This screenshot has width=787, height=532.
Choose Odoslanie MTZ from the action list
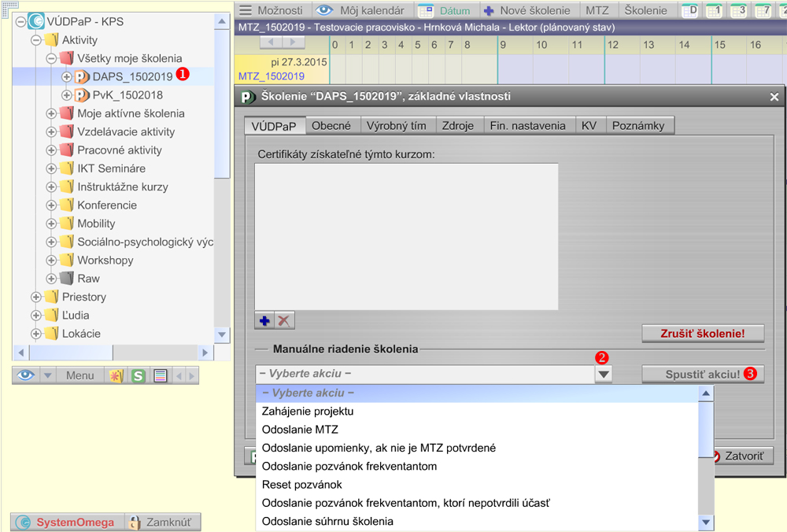coord(300,430)
